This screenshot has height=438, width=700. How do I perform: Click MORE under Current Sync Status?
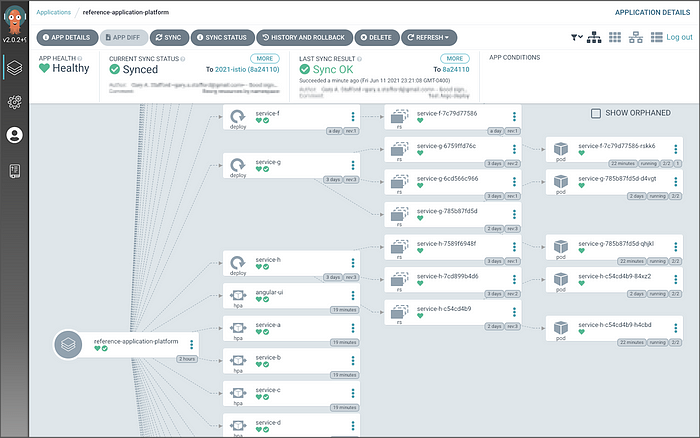(265, 58)
